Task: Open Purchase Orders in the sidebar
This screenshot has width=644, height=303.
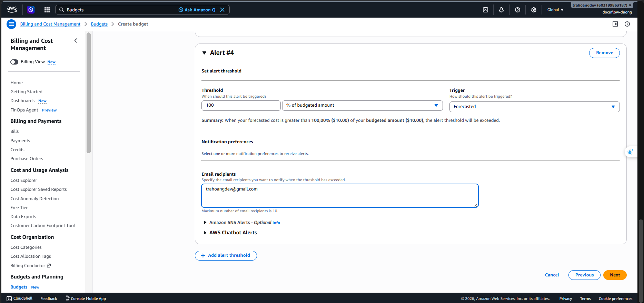Action: click(x=27, y=159)
